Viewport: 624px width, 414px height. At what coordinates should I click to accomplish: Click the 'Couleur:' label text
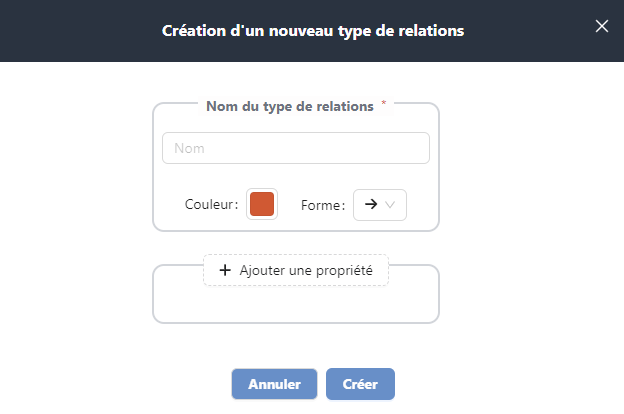tap(212, 205)
